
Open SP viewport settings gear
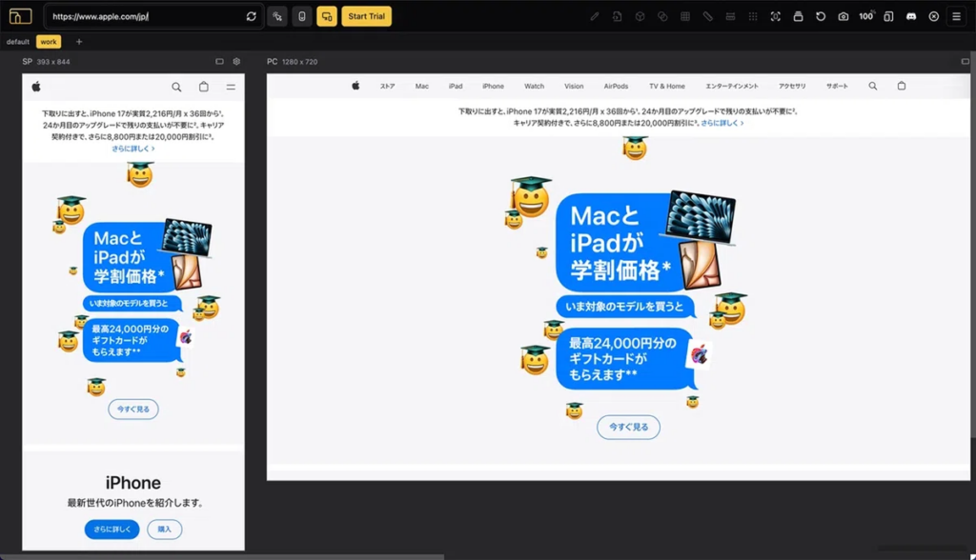(236, 61)
